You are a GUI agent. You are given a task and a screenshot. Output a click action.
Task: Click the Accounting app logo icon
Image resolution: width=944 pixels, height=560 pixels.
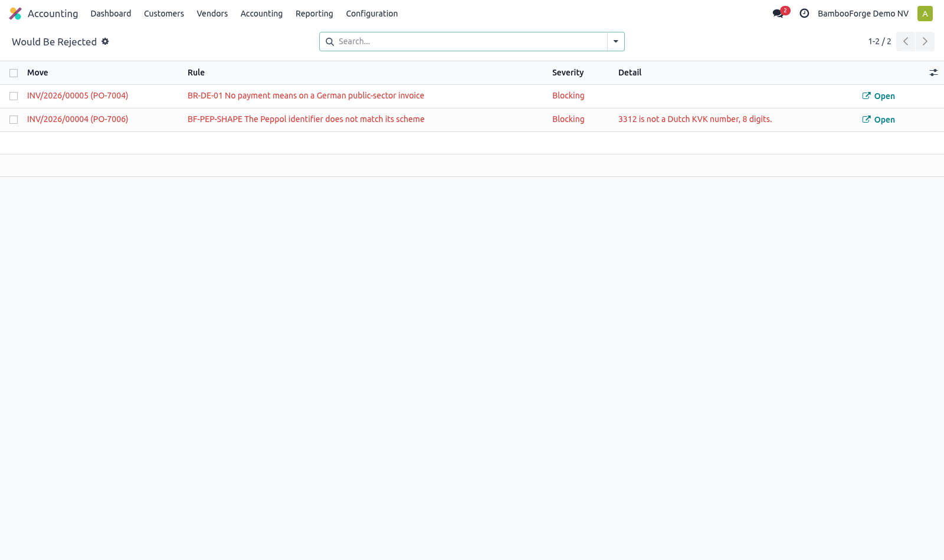pos(15,14)
